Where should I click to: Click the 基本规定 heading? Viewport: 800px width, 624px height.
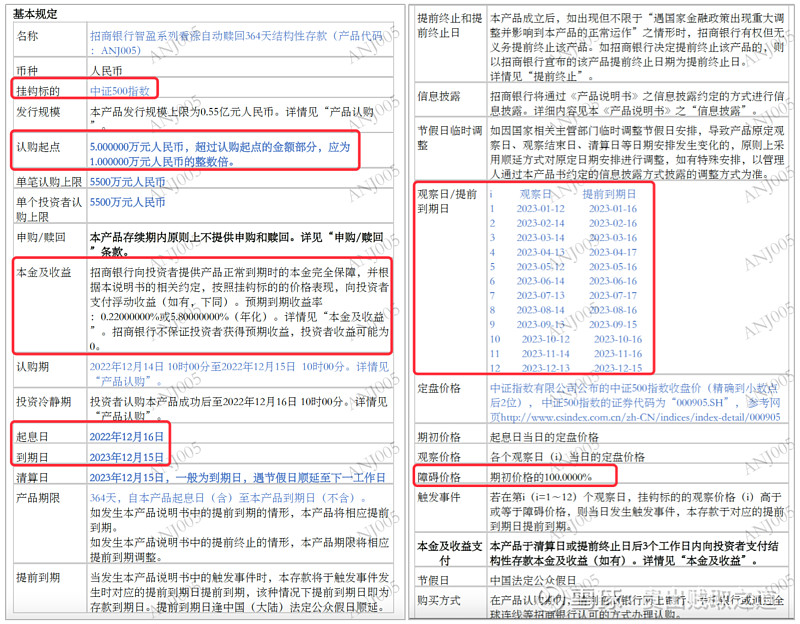pos(35,14)
